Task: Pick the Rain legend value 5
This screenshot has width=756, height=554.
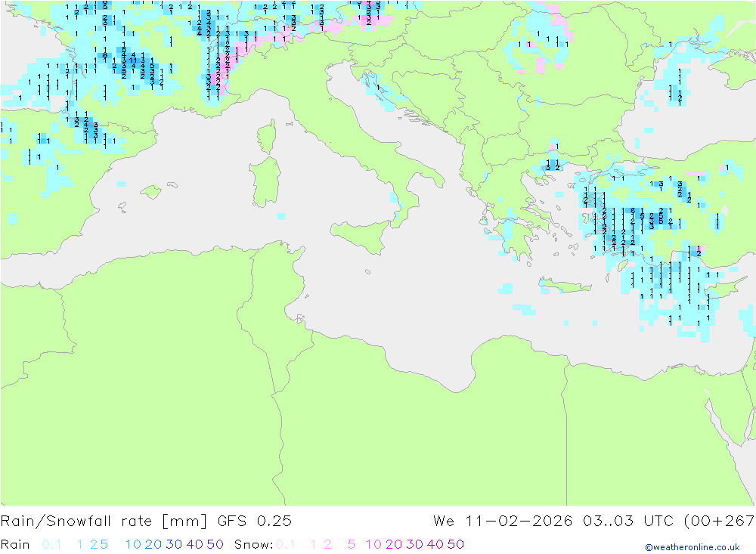Action: [104, 544]
